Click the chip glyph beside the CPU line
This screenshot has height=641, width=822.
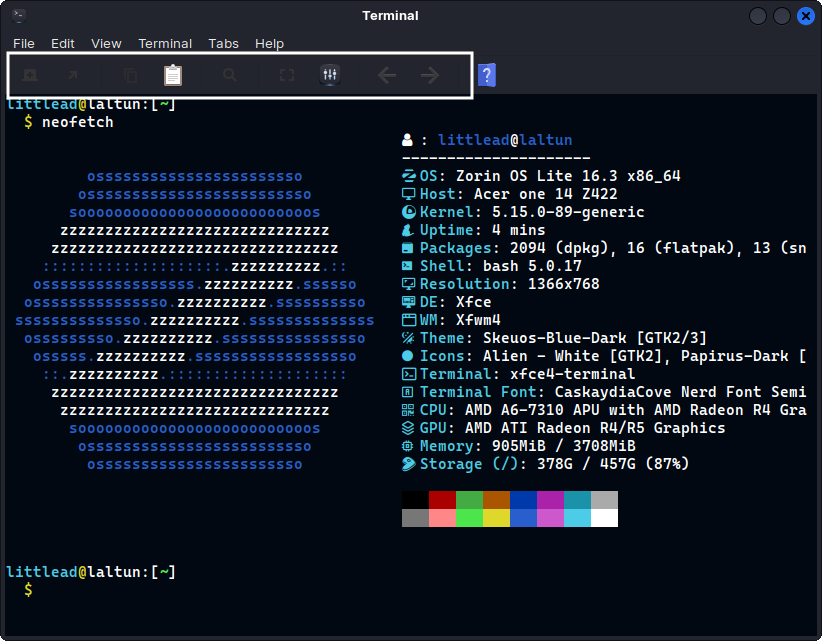point(407,410)
